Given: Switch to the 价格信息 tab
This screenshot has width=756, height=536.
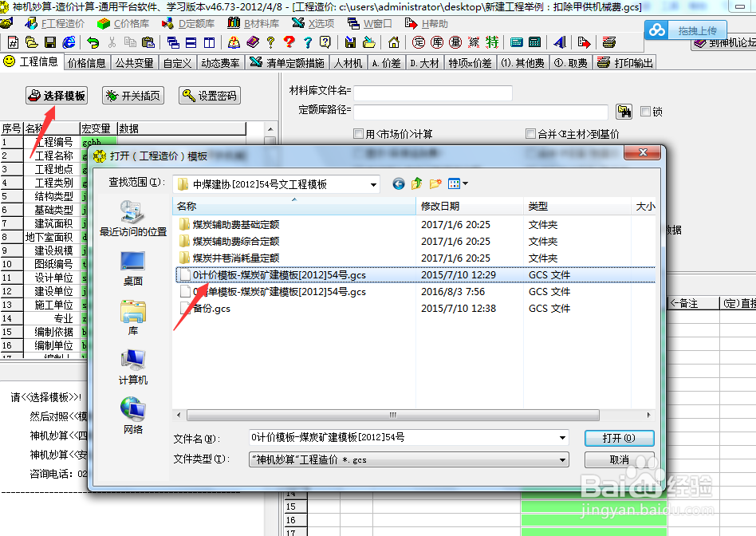Looking at the screenshot, I should coord(87,63).
